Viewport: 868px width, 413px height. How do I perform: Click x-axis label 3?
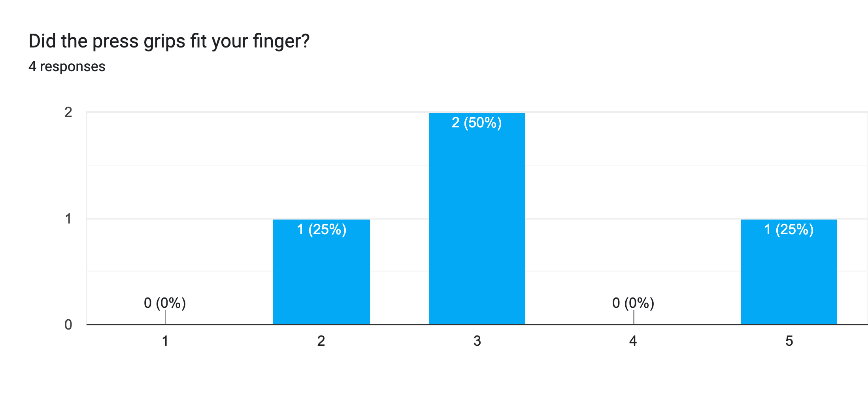pos(477,341)
